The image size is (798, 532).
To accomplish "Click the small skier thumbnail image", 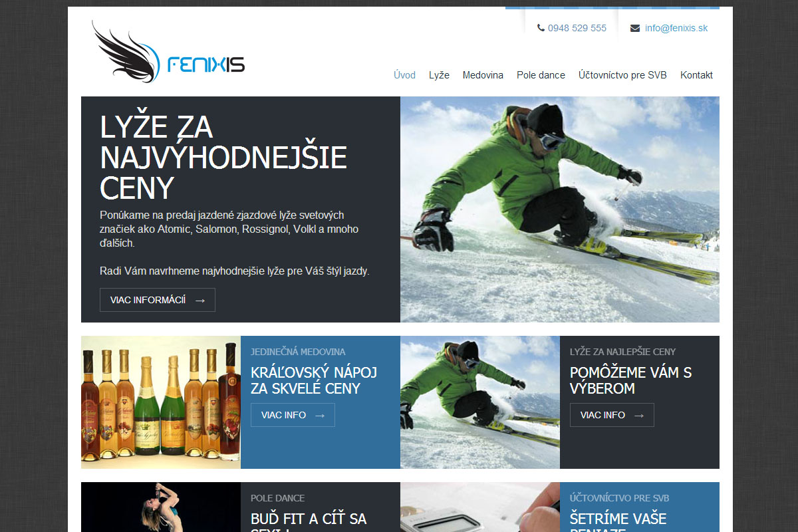I will 480,402.
